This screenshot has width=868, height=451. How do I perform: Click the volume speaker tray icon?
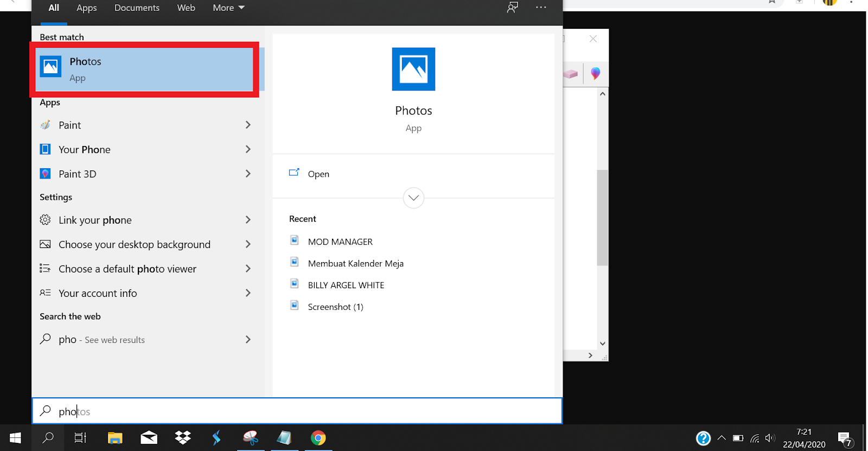pyautogui.click(x=770, y=438)
